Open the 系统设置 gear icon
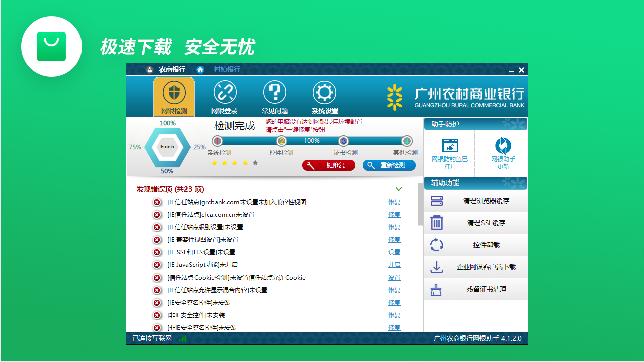Viewport: 644px width, 362px height. click(x=325, y=93)
